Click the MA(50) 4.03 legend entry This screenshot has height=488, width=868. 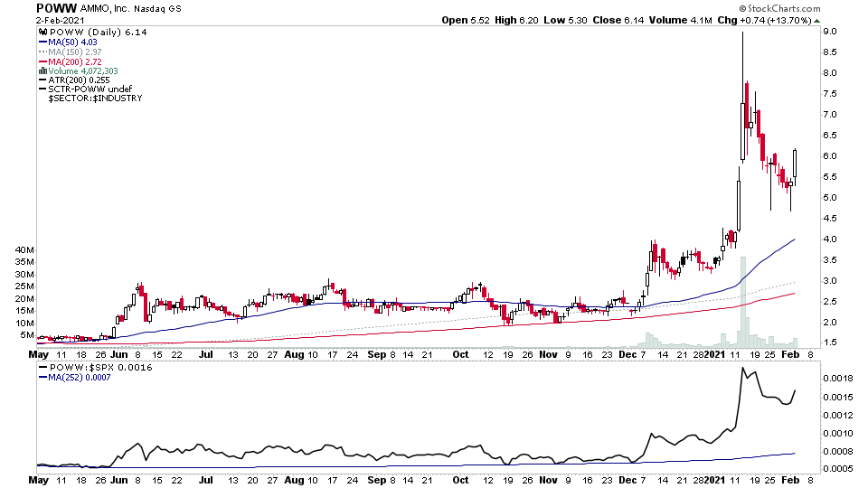(72, 42)
